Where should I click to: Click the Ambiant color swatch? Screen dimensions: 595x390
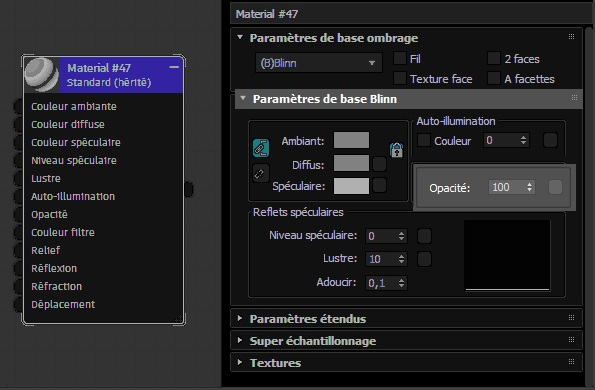coord(351,140)
